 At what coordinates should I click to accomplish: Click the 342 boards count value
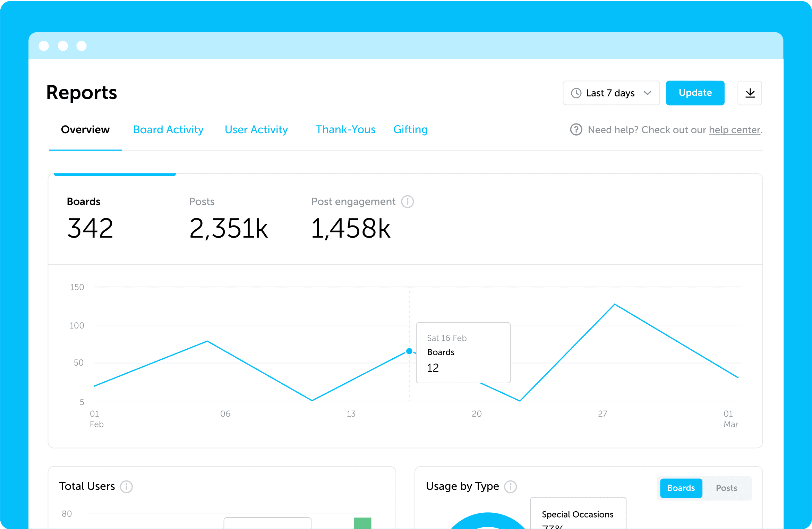coord(90,228)
